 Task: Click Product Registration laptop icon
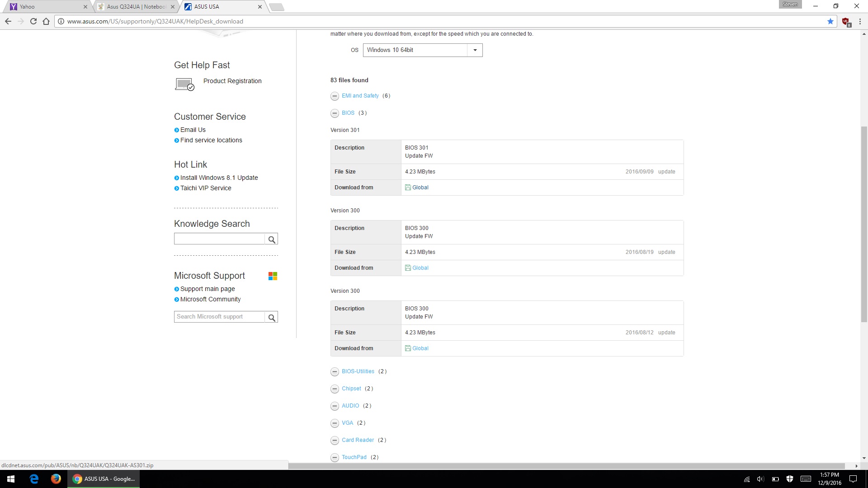click(184, 84)
